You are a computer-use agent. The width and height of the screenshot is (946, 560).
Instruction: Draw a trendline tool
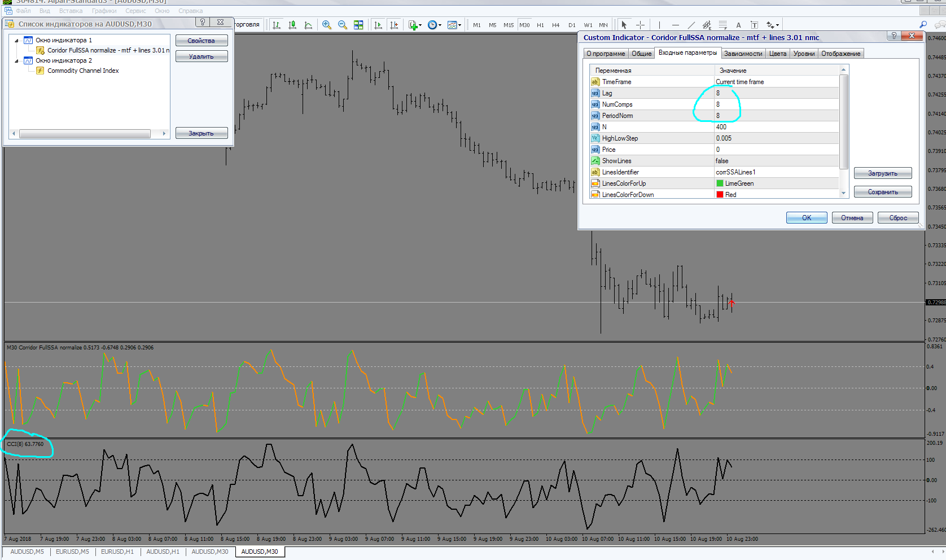691,25
